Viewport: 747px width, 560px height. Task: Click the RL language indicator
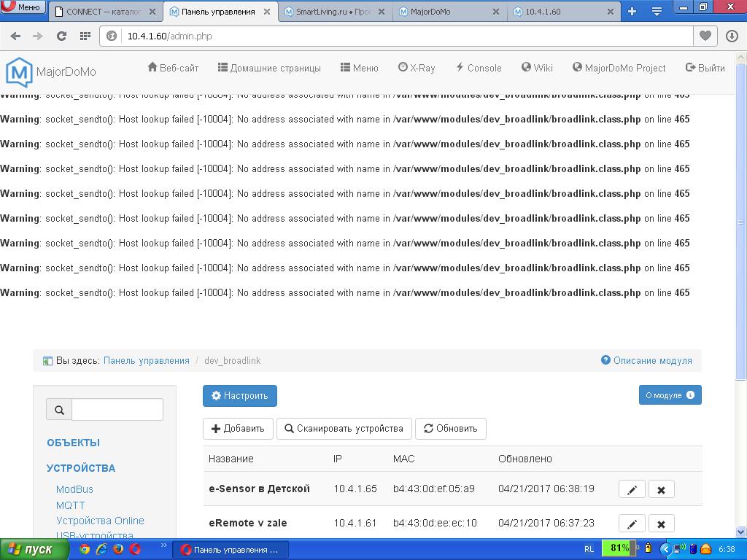pyautogui.click(x=589, y=549)
